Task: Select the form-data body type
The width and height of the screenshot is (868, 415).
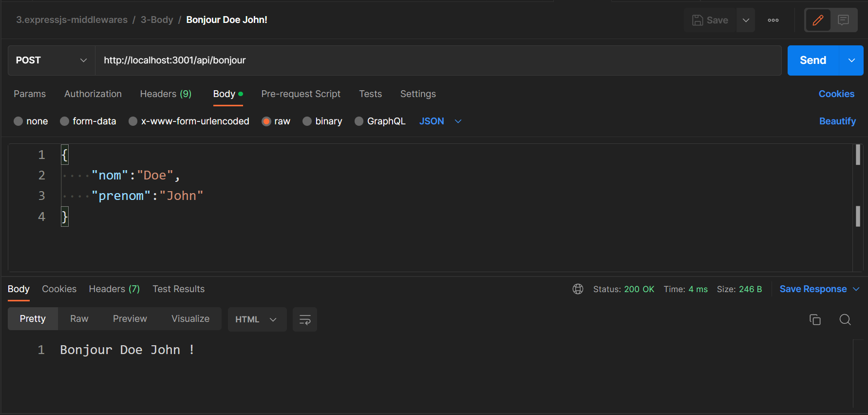Action: [x=88, y=121]
